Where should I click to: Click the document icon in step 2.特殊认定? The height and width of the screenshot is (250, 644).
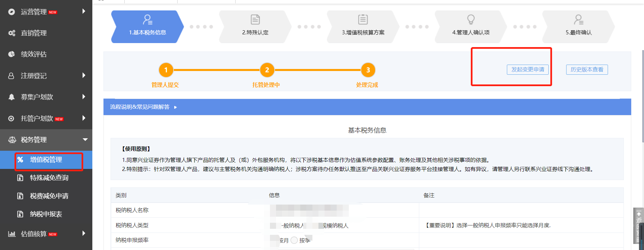pyautogui.click(x=255, y=20)
